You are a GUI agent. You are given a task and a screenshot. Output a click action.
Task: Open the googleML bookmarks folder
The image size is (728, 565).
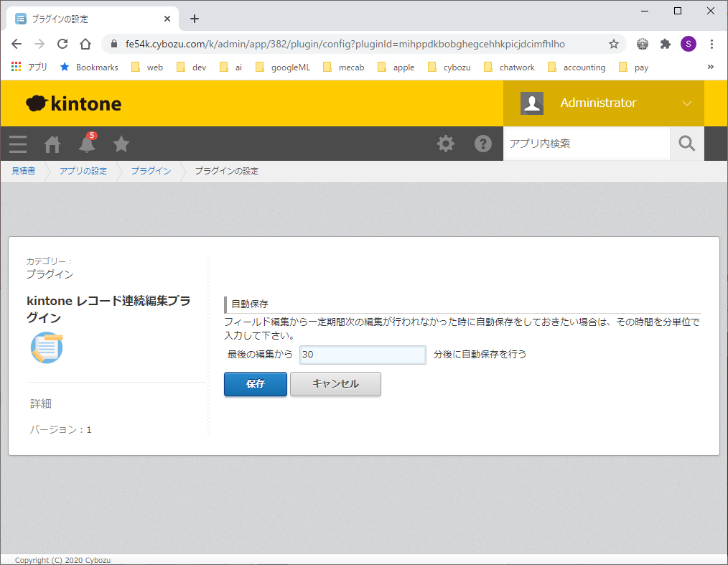[282, 67]
